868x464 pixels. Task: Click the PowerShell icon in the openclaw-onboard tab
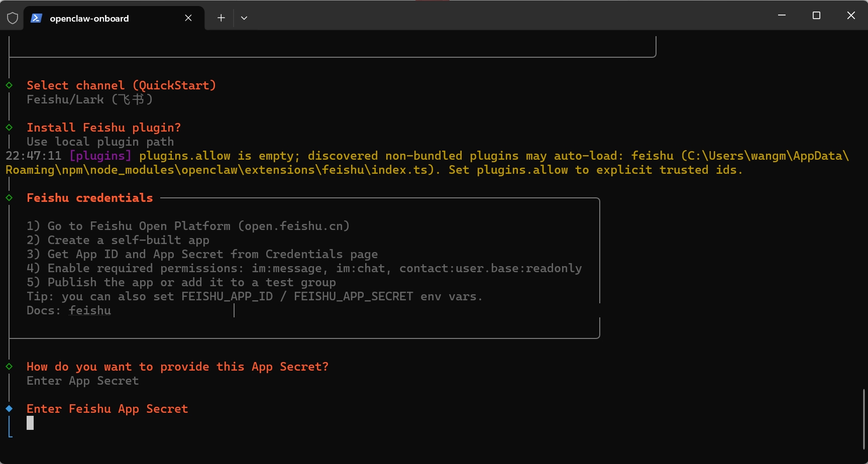pyautogui.click(x=36, y=18)
